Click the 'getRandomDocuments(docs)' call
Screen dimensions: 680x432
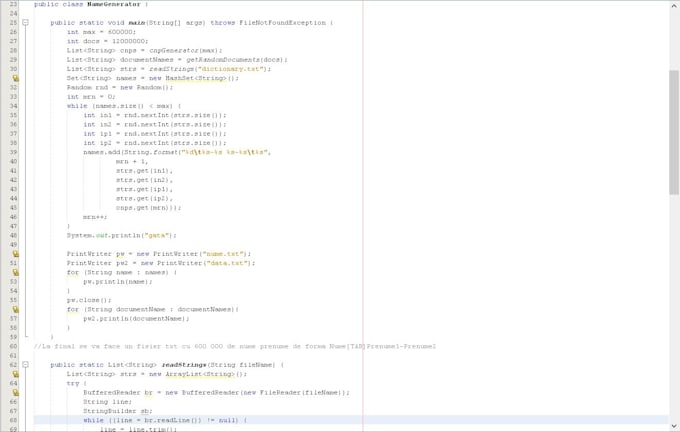236,60
